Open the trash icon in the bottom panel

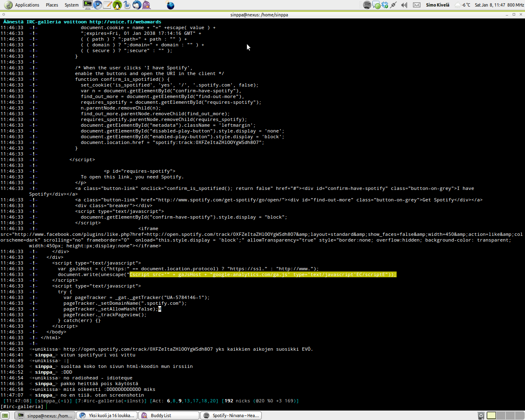(x=481, y=415)
